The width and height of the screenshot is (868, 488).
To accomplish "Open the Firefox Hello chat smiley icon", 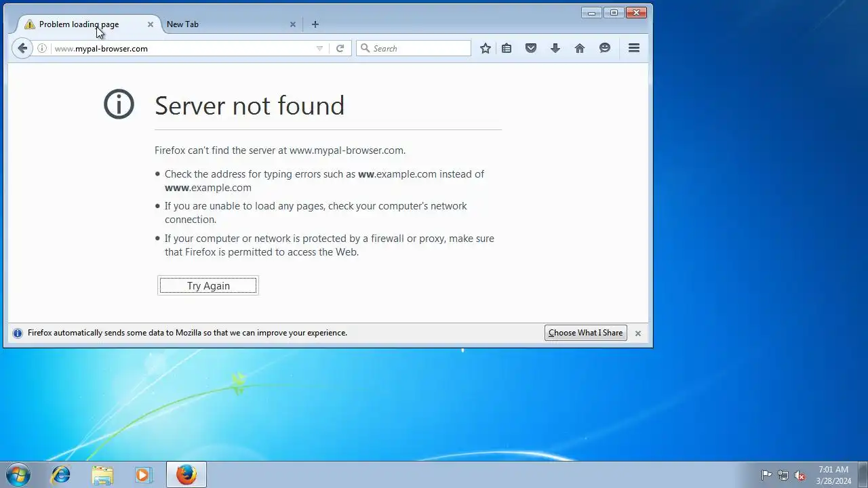I will pyautogui.click(x=605, y=48).
